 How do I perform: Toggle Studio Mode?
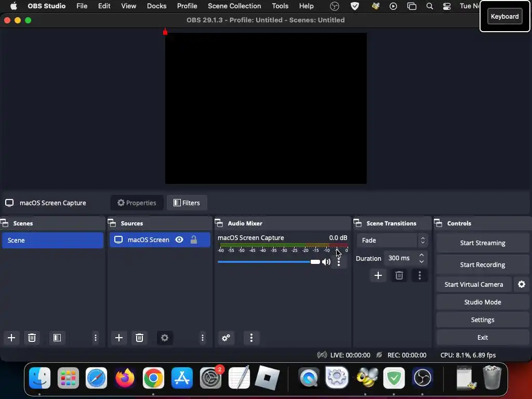pyautogui.click(x=483, y=302)
